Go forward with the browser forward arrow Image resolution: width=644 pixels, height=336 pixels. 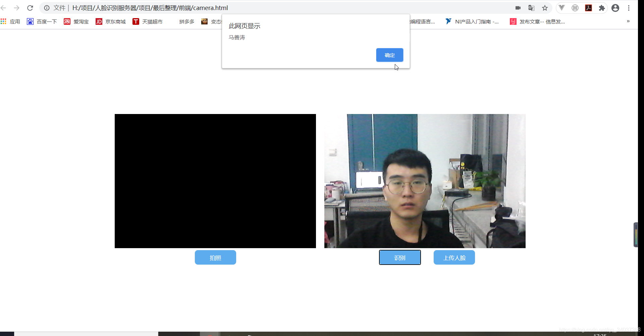click(16, 8)
